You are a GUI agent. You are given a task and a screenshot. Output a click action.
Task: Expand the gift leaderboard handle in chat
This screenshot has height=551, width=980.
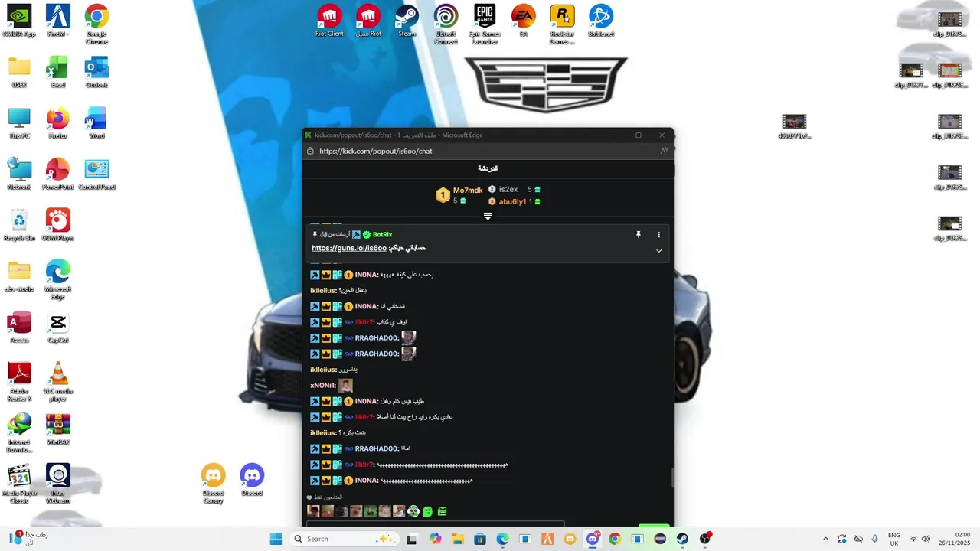(x=488, y=217)
